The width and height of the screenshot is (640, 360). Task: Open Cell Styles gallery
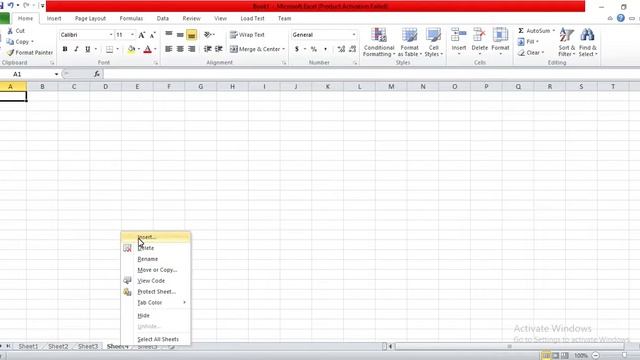tap(433, 42)
